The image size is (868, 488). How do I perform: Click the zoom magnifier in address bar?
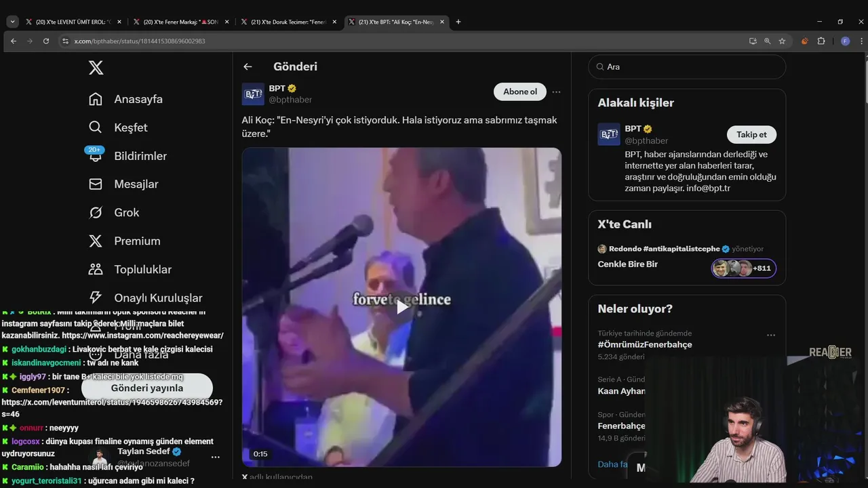[x=768, y=41]
